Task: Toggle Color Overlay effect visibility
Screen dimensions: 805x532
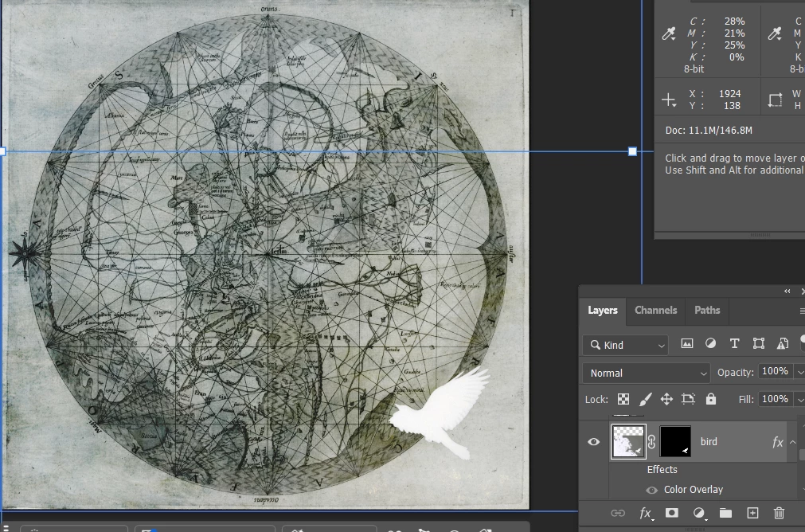Action: 651,490
